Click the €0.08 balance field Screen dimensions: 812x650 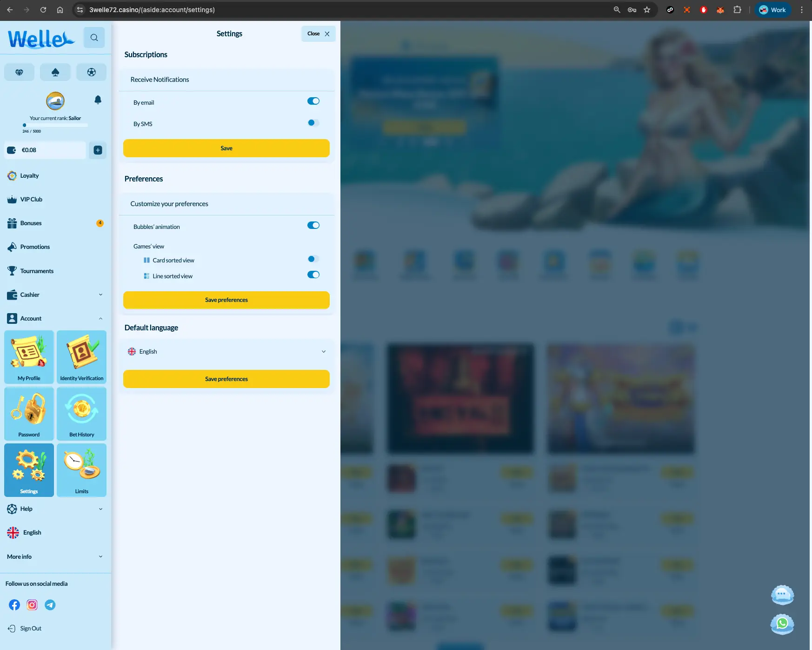click(x=45, y=150)
